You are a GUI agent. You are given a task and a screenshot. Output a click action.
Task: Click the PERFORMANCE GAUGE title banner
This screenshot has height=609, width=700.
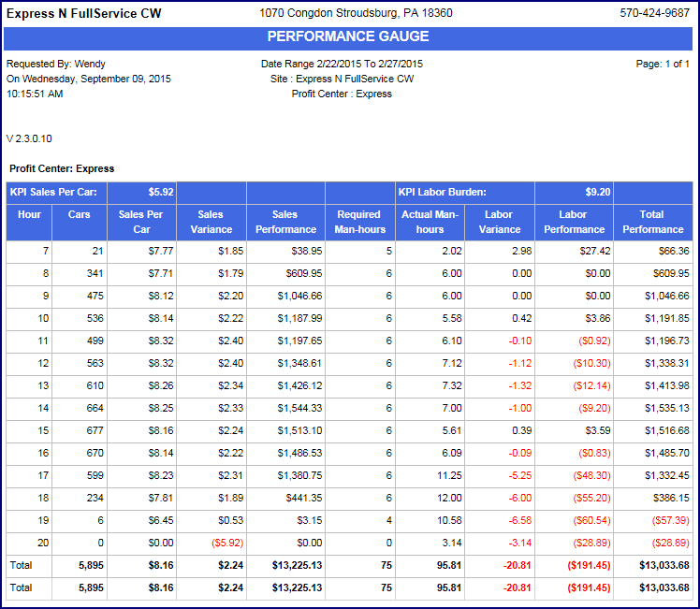[348, 37]
